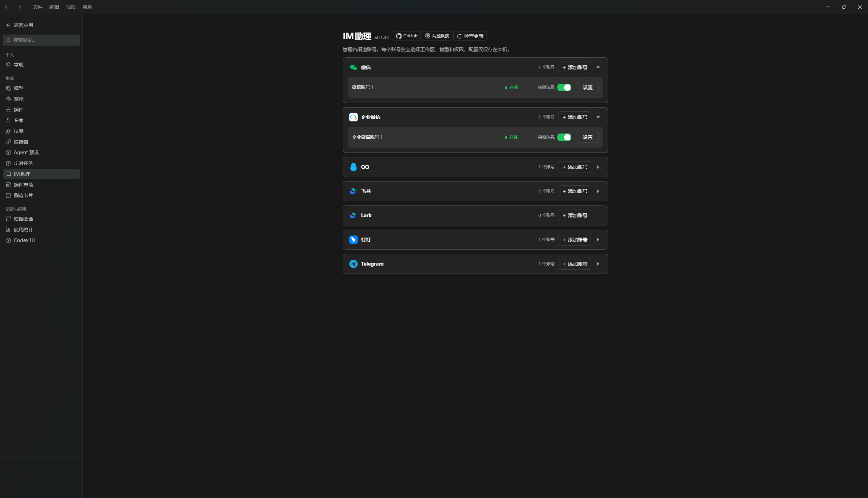Click the back arrow beside 返回应用
Screen dimensions: 868x498
click(x=8, y=25)
